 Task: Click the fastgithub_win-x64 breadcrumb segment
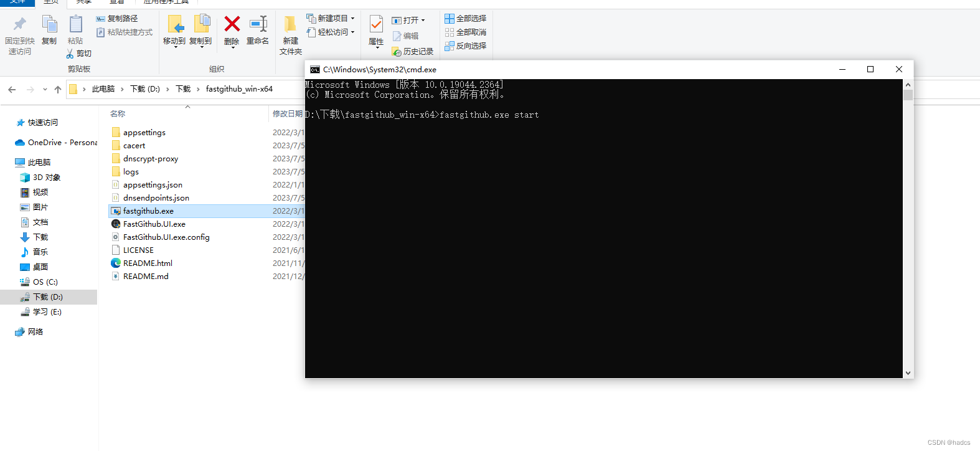click(x=239, y=89)
